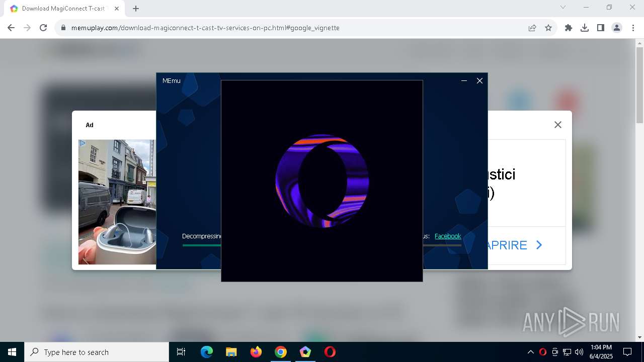Screen dimensions: 644x362
Task: Close the Download MagiConnect tab
Action: tap(117, 8)
